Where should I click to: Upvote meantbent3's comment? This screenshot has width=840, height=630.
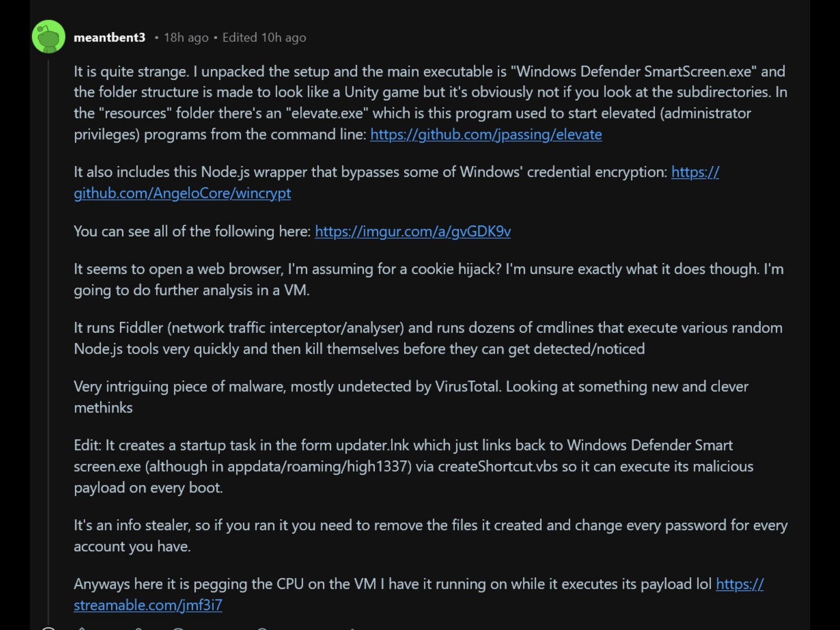point(81,628)
